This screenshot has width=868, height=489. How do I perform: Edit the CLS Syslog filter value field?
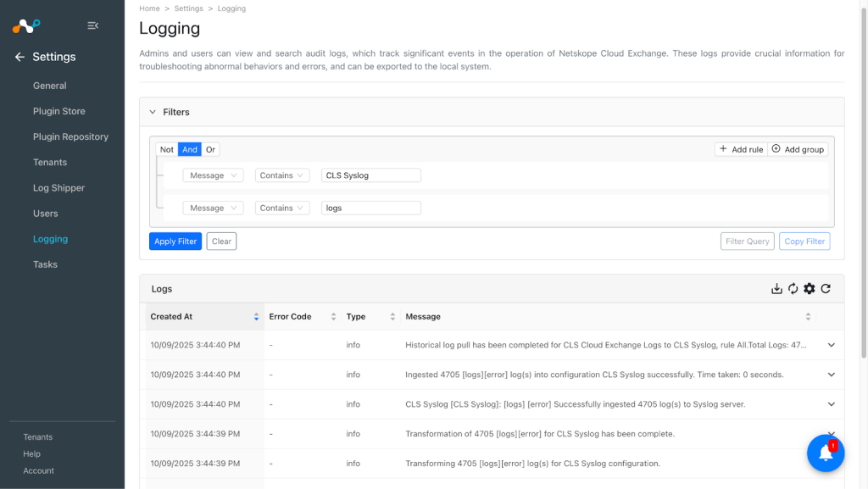371,175
